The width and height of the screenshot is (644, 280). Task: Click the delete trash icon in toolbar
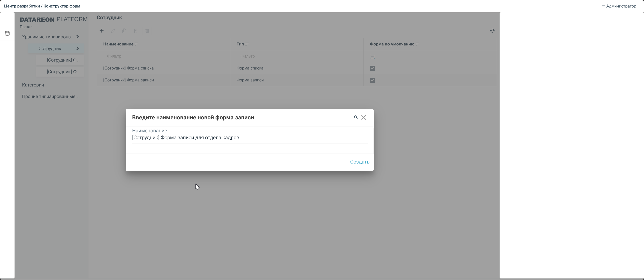147,31
